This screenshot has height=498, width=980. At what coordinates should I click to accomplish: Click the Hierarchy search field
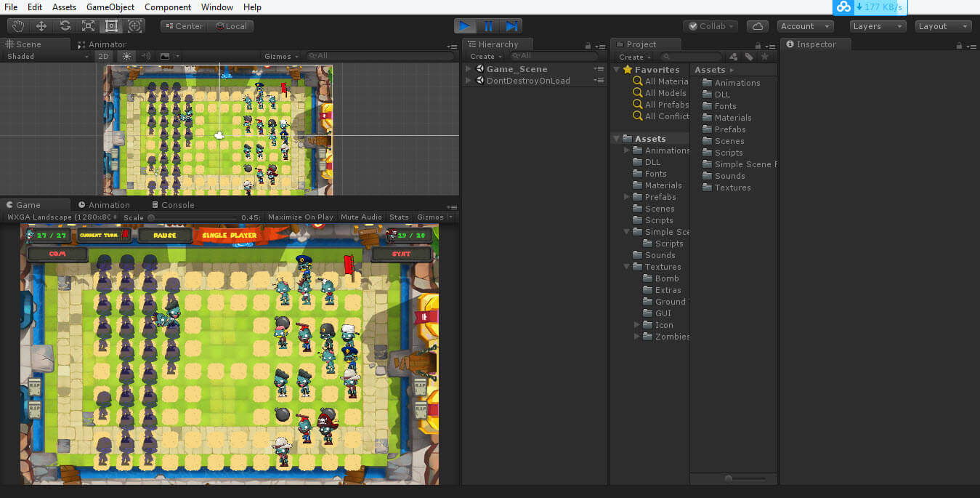[x=554, y=56]
